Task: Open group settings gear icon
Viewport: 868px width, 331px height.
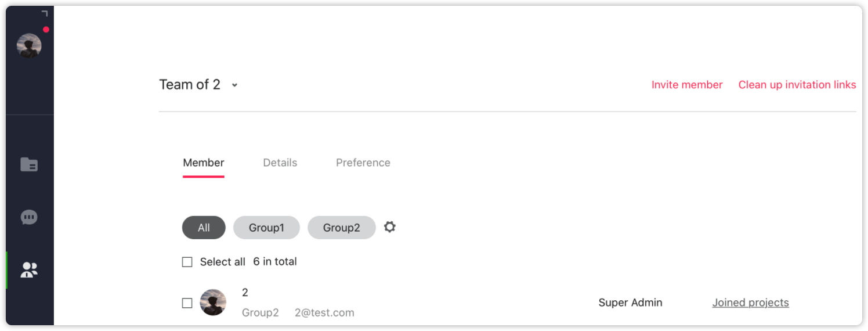Action: [x=390, y=227]
